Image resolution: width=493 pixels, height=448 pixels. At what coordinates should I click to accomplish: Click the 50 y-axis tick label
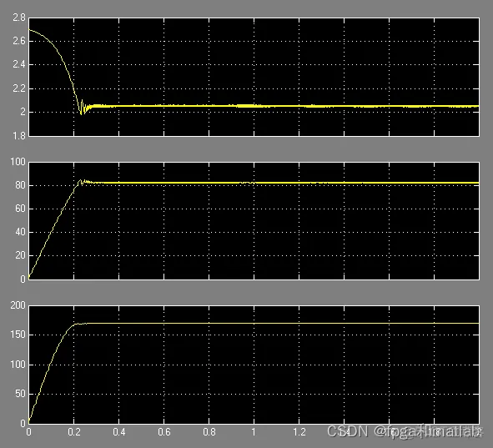point(20,394)
